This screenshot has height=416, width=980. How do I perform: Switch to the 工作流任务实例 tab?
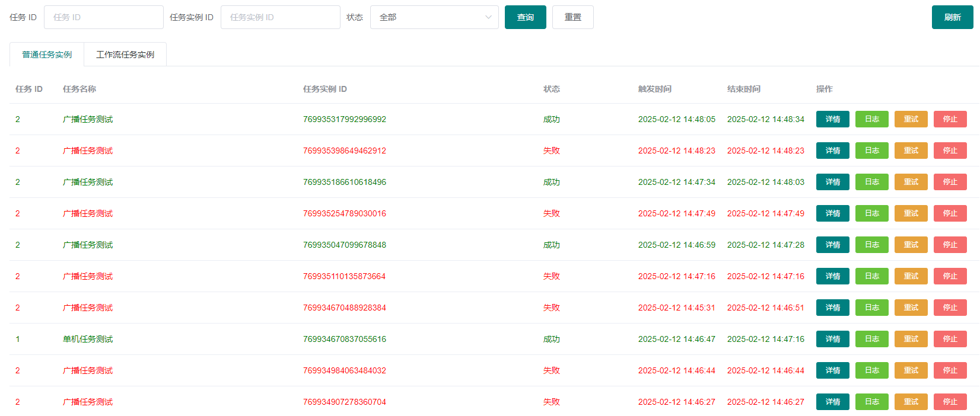125,55
